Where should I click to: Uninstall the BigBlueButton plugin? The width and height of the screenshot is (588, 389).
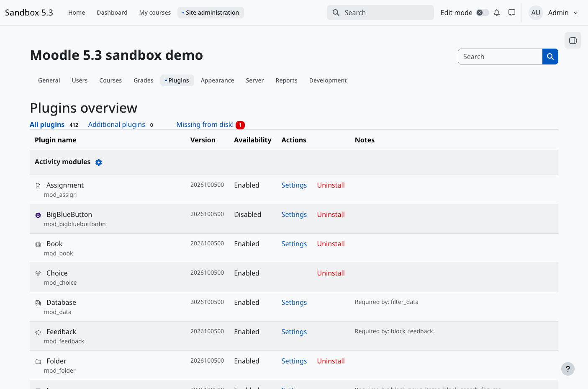[331, 215]
